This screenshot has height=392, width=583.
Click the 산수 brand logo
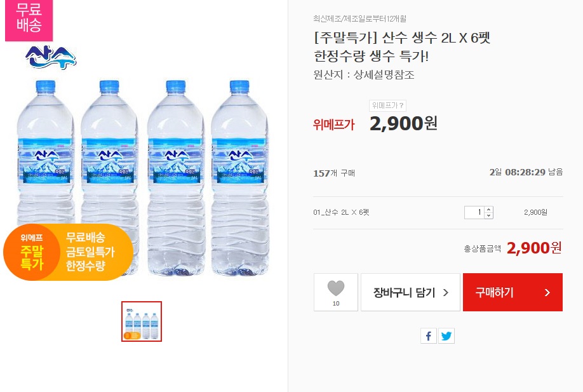pos(50,58)
